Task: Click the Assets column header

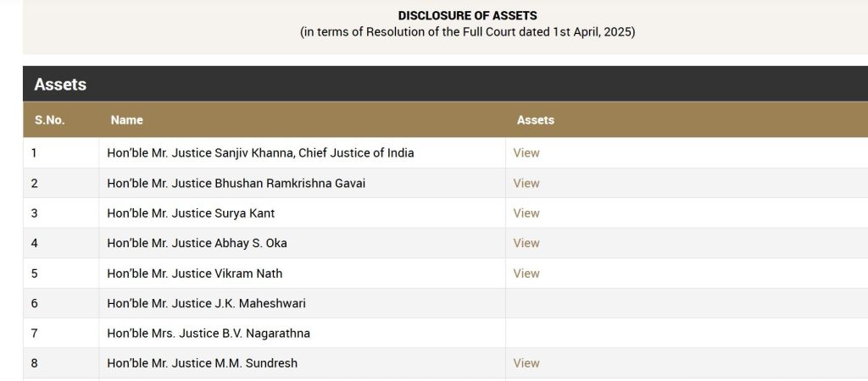Action: [536, 120]
